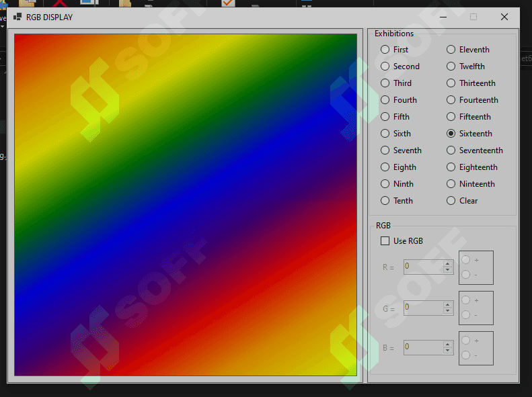Screen dimensions: 532x397
Task: Click the B value input field
Action: 423,347
